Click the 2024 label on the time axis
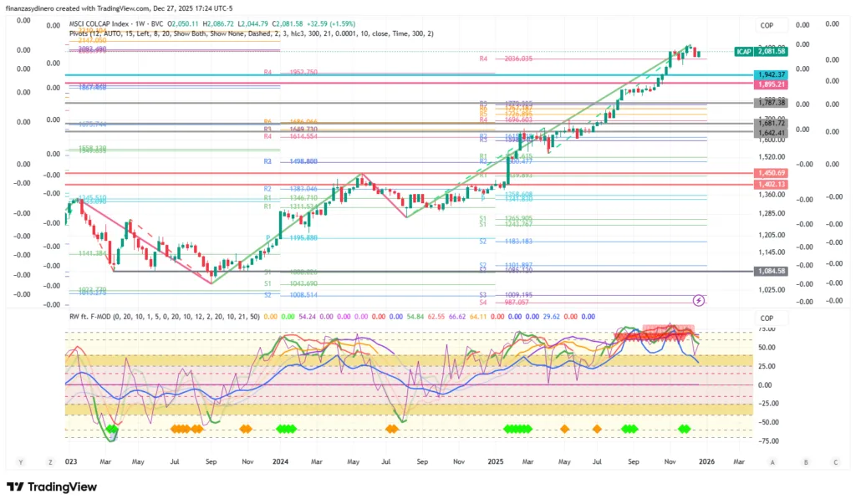The image size is (856, 504). (x=279, y=461)
